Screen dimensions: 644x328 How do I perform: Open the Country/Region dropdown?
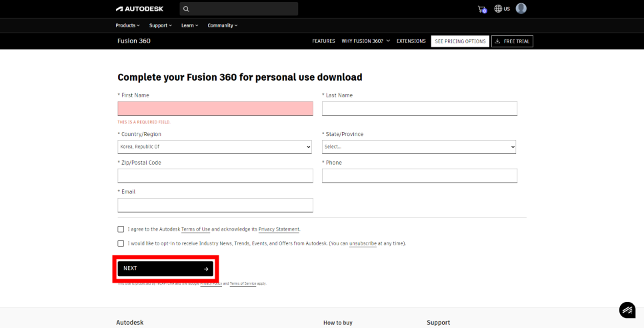click(215, 147)
